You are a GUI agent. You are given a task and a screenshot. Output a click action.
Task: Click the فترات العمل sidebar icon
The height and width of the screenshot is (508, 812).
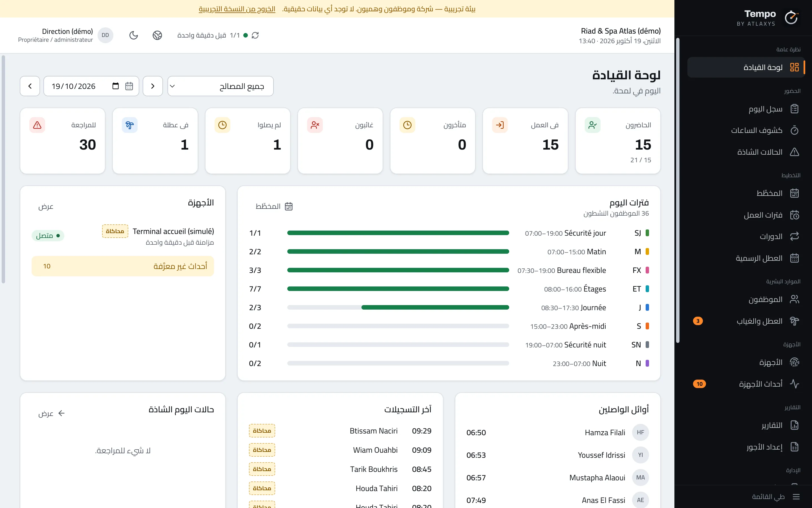(795, 215)
